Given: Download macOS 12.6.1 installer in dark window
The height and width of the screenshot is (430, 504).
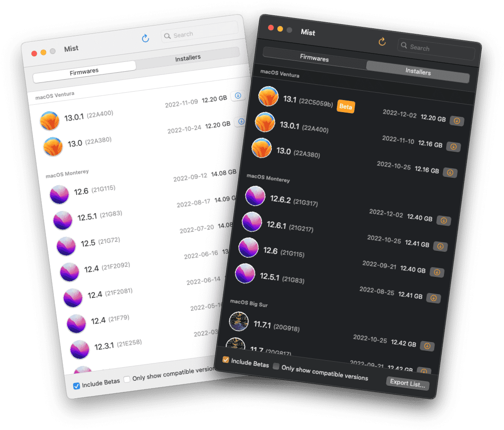Looking at the screenshot, I should click(440, 246).
